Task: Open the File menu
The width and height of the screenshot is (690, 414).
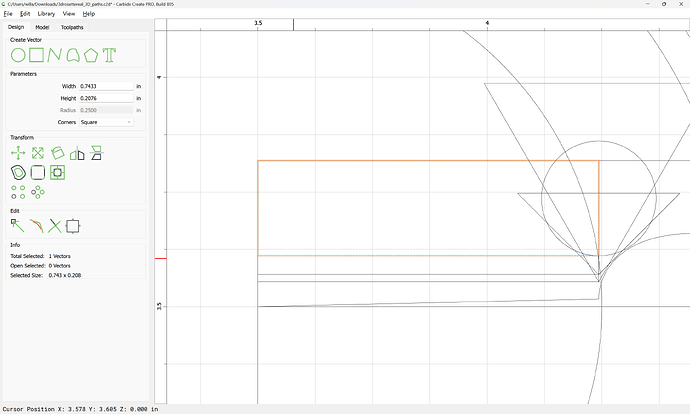Action: tap(8, 14)
